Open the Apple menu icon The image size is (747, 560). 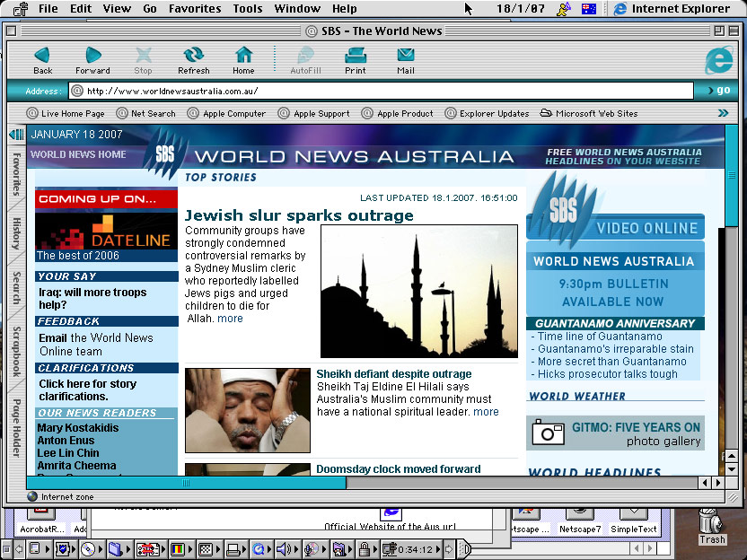[21, 9]
